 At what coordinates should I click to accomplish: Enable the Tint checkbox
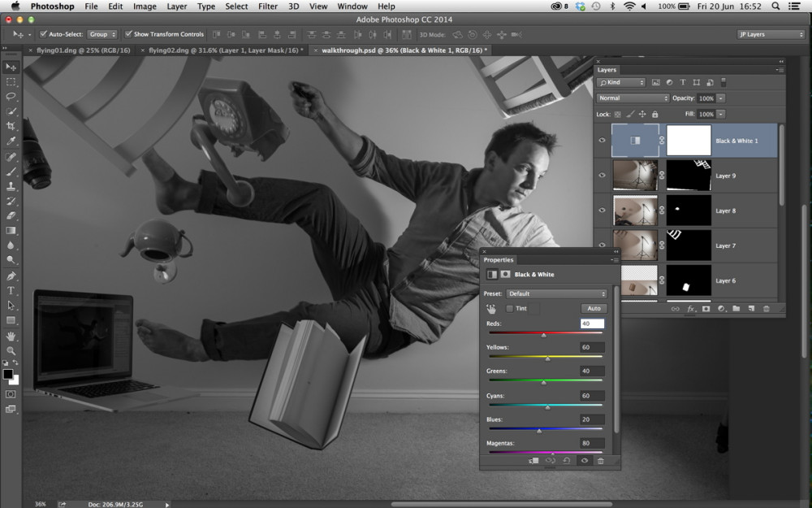pos(510,308)
